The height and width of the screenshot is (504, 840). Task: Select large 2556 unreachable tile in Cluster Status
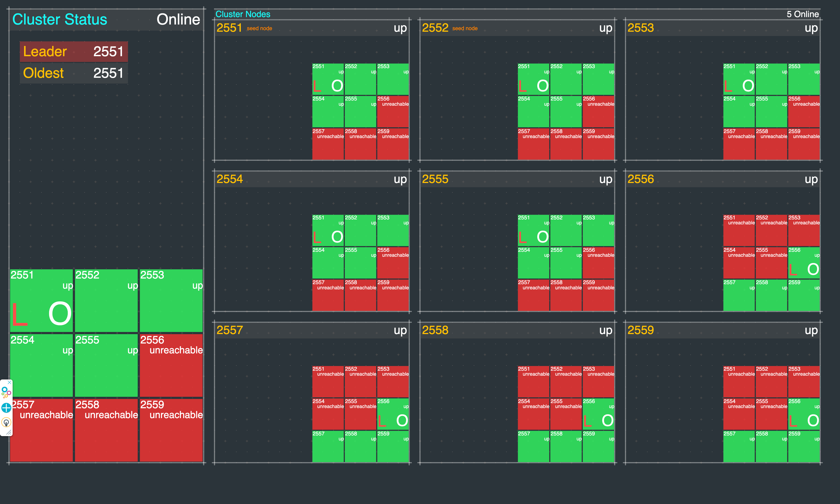[x=171, y=365]
